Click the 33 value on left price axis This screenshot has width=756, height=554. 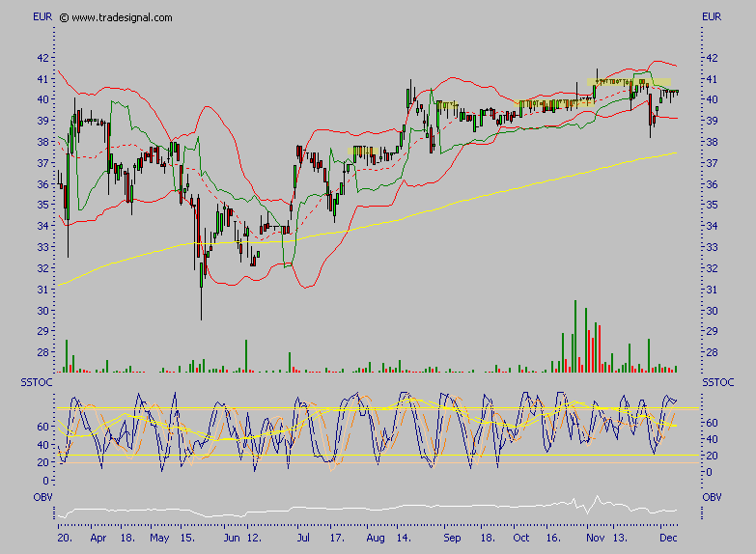tap(42, 247)
